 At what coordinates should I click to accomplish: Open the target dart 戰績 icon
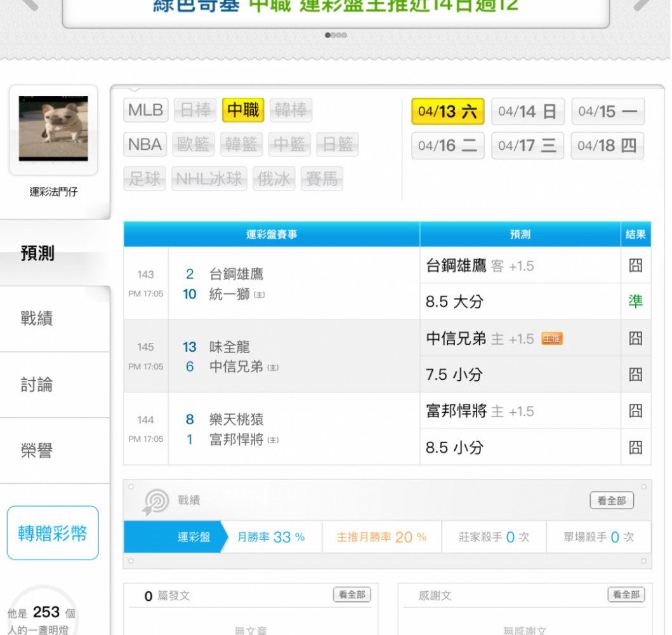click(x=155, y=501)
